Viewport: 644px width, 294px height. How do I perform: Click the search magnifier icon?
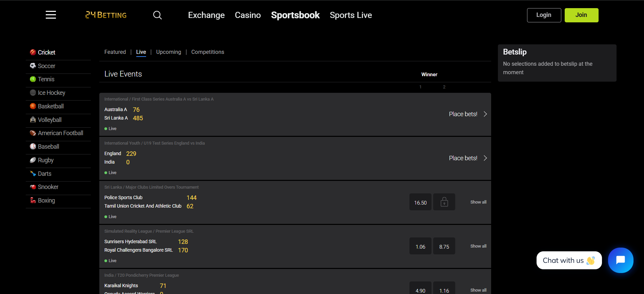[x=157, y=15]
